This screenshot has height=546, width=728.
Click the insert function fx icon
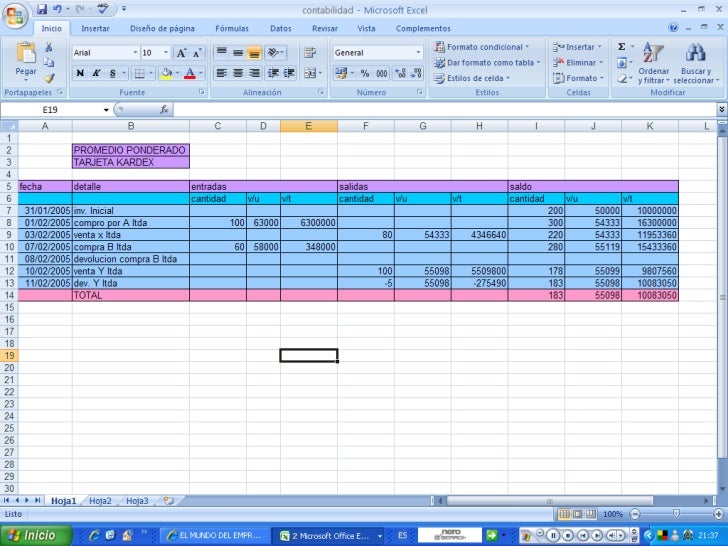pyautogui.click(x=164, y=110)
